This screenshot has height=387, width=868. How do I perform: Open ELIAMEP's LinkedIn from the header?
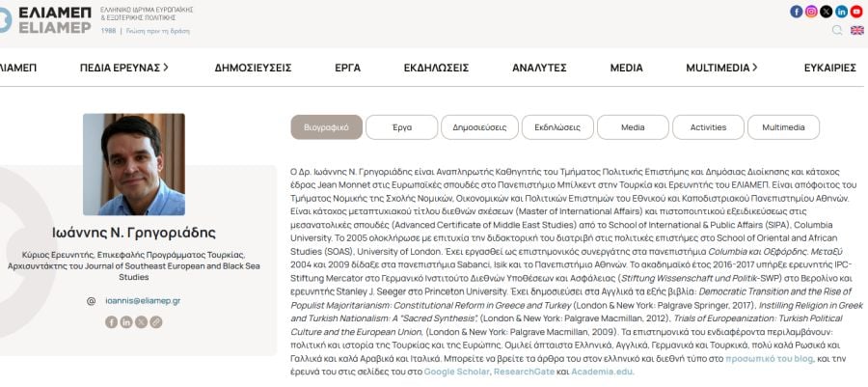[841, 12]
